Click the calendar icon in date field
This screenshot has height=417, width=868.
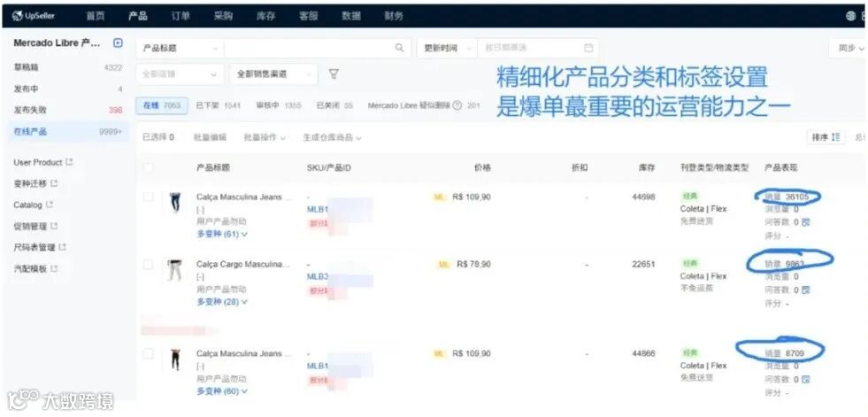[x=588, y=48]
